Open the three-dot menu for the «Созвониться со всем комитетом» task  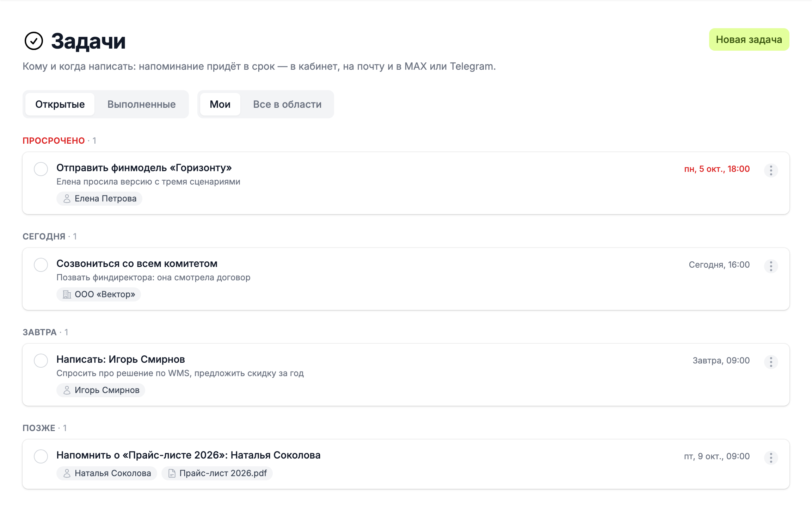click(771, 266)
